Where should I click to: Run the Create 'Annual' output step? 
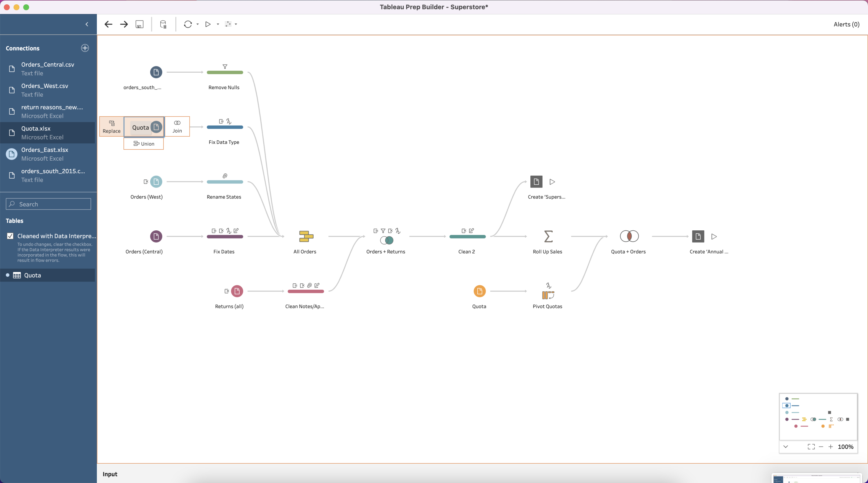click(714, 237)
